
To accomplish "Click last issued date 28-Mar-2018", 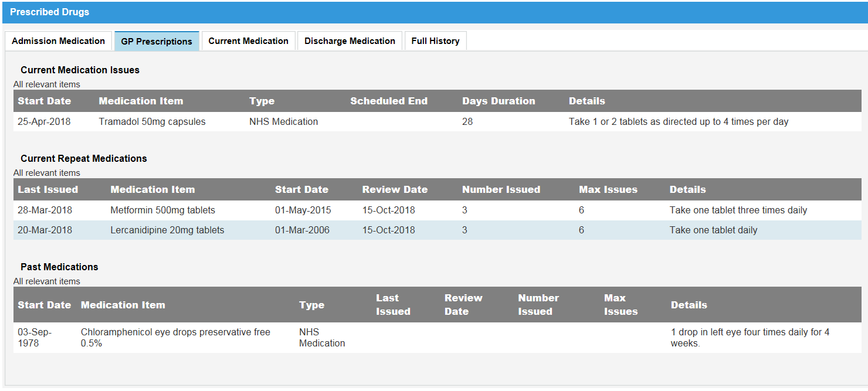I will click(45, 210).
